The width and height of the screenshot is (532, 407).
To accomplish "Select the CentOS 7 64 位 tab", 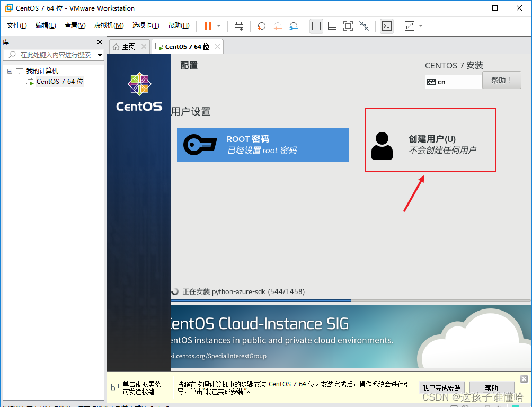I will (187, 47).
